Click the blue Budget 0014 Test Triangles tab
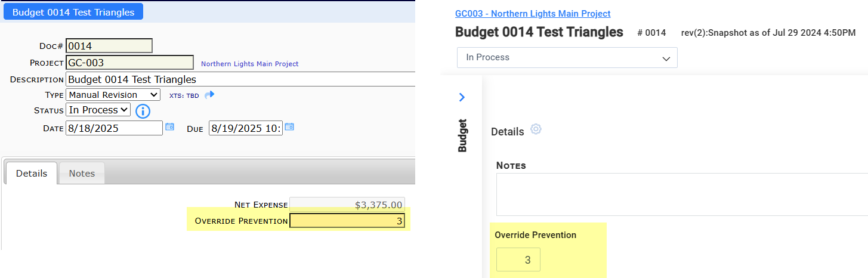 [73, 12]
